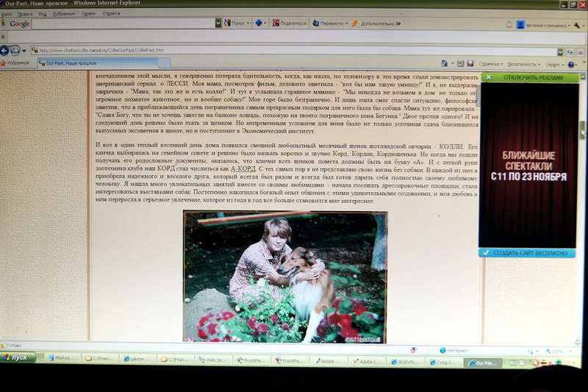This screenshot has width=588, height=392.
Task: Click the 'Создать сайт бесплатно' button
Action: (x=527, y=253)
